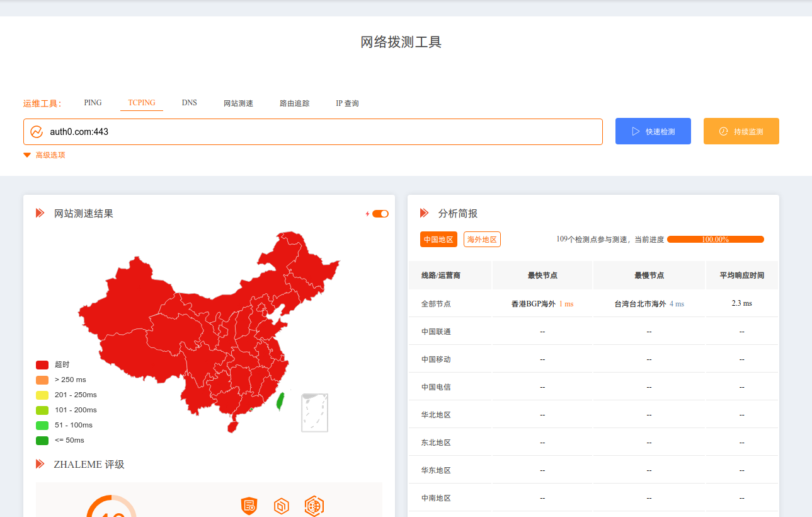Click the 平均响应时间 column header
Image resolution: width=812 pixels, height=517 pixels.
[742, 276]
